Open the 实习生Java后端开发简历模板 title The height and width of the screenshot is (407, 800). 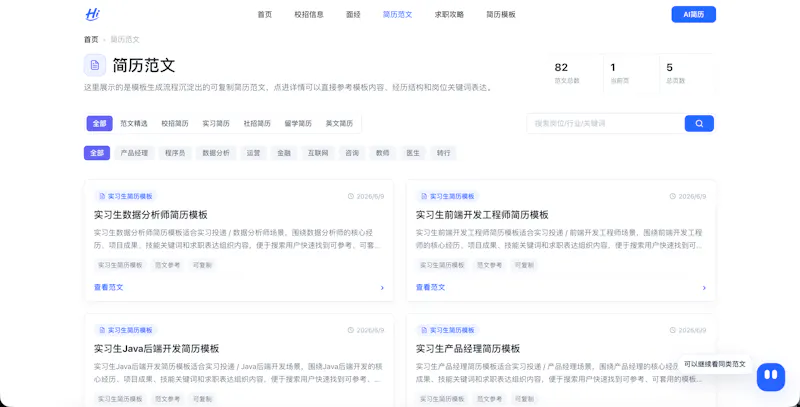tap(157, 349)
